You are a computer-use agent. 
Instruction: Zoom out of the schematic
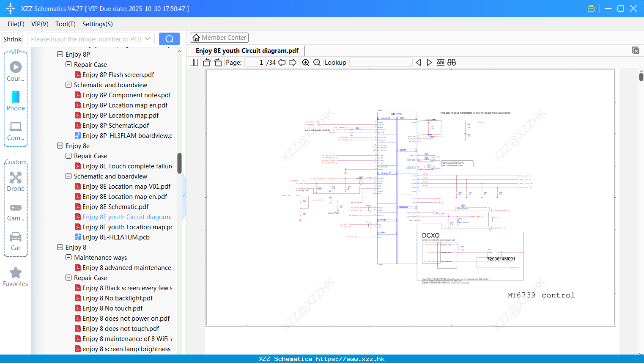point(317,62)
